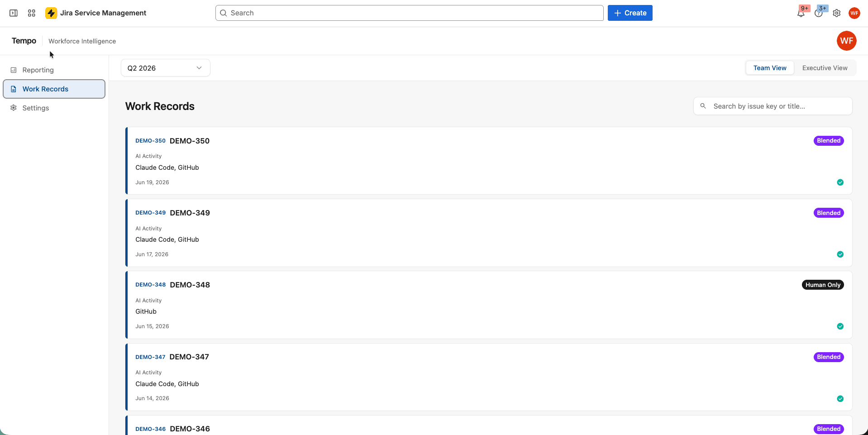Click GitHub activity text on DEMO-348
Viewport: 868px width, 435px height.
(x=146, y=311)
